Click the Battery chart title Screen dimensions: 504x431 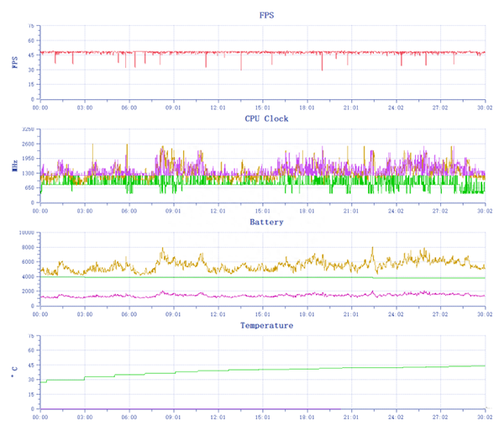(266, 222)
